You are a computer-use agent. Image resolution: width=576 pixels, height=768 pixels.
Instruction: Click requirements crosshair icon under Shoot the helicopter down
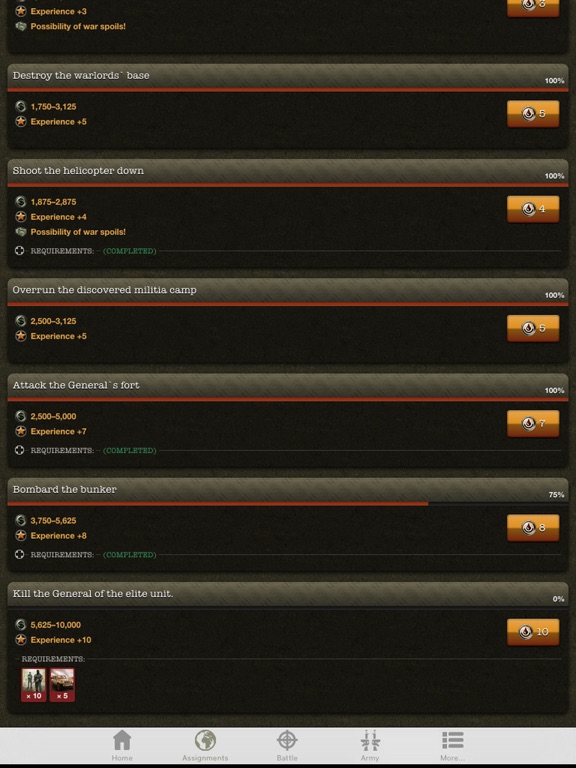pos(20,251)
